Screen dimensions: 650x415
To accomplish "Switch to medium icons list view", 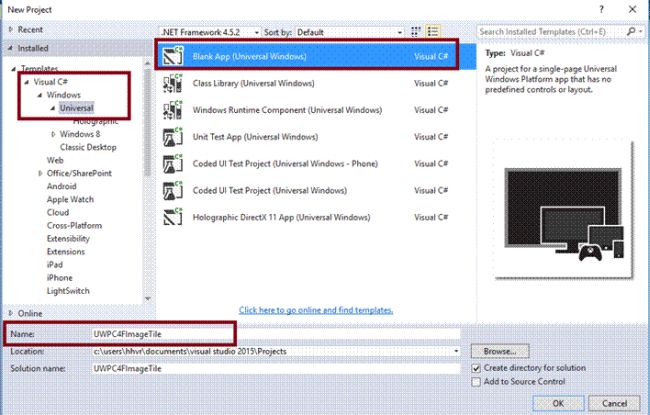I will 433,32.
